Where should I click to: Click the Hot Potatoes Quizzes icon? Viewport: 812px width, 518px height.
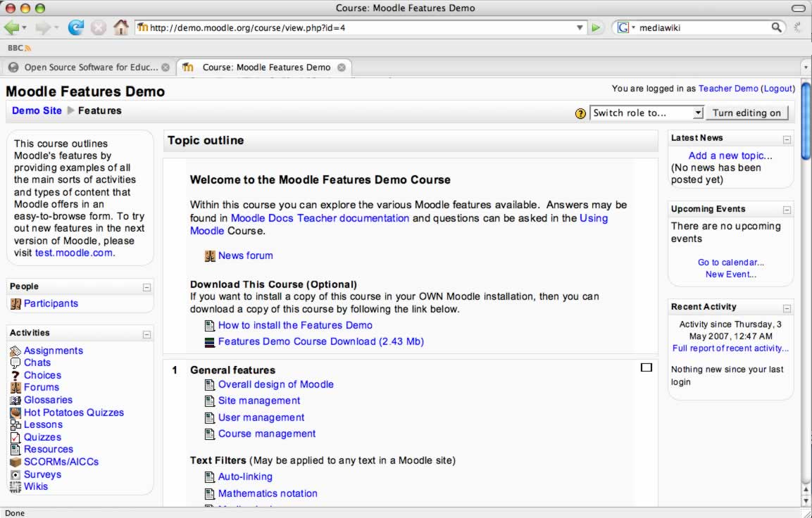coord(15,412)
